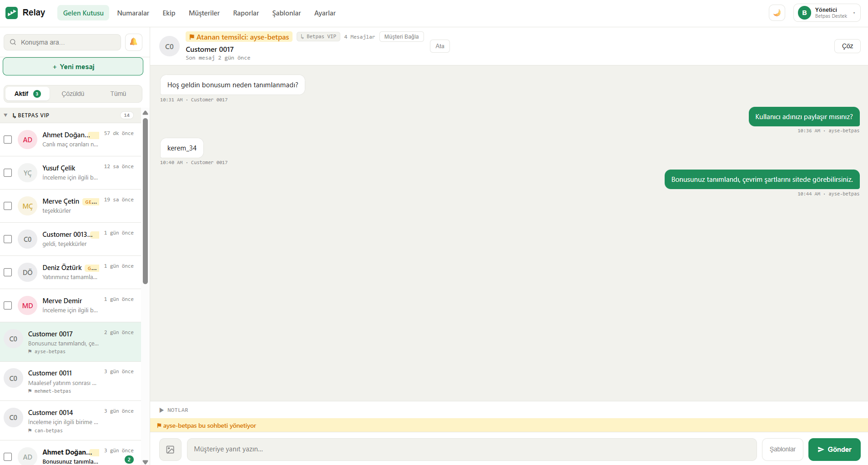
Task: Go to Müşteriler page
Action: pyautogui.click(x=204, y=13)
